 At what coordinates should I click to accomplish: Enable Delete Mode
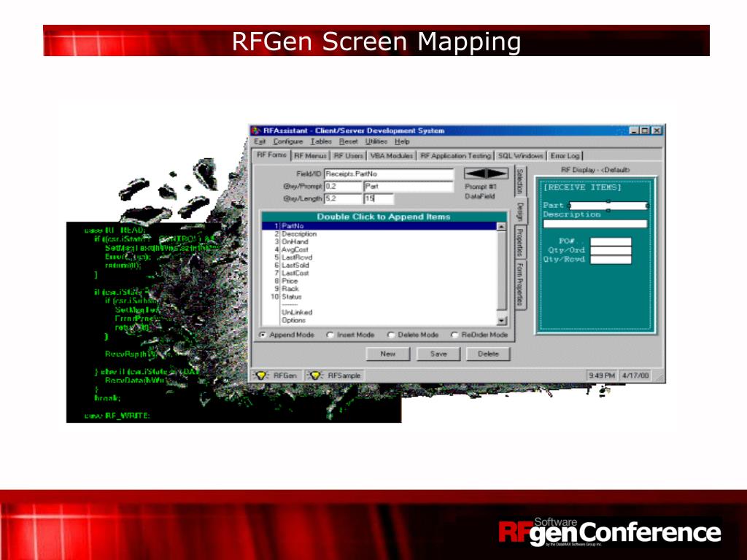(x=391, y=335)
